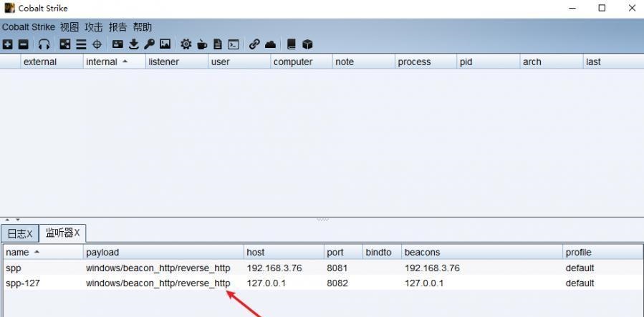644x317 pixels.
Task: Open listeners via the headphones icon
Action: tap(44, 44)
